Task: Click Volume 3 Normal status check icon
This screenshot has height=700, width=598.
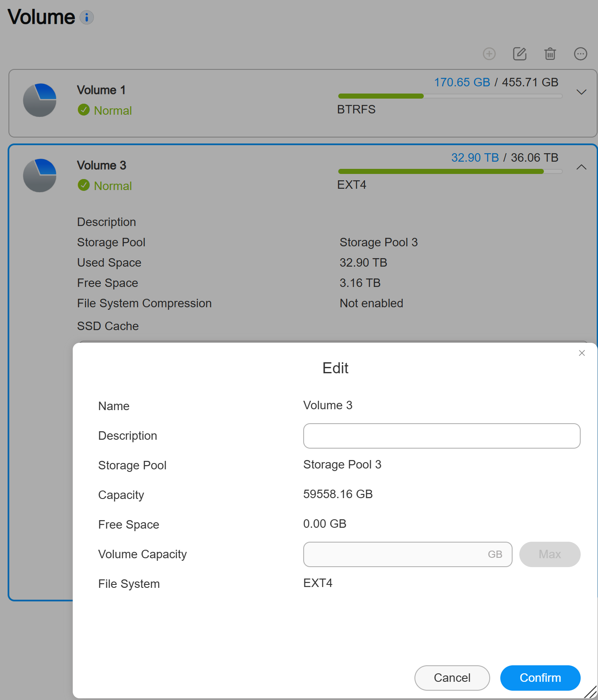Action: pos(84,185)
